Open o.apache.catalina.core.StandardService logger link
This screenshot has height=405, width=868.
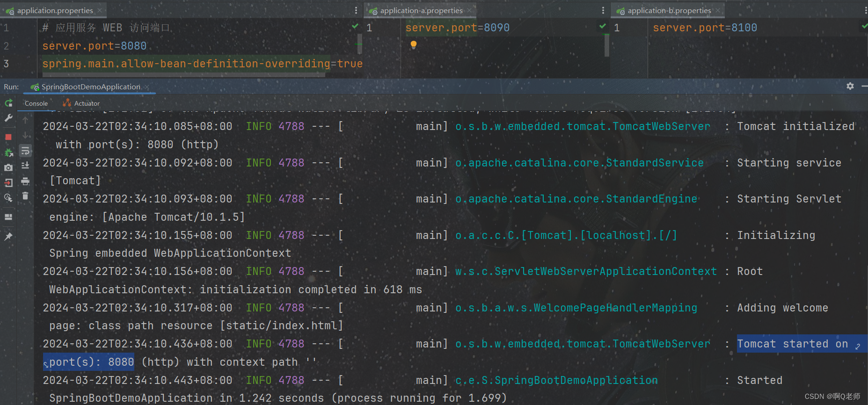[x=580, y=163]
